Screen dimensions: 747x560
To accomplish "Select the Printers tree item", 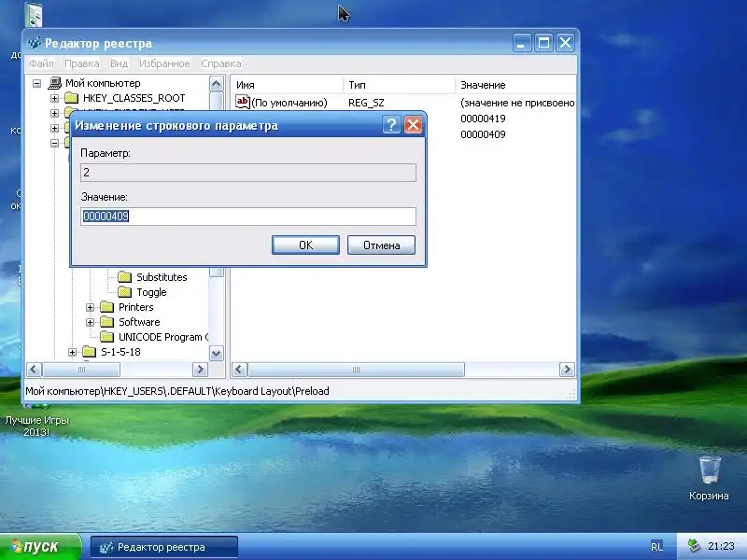I will [135, 307].
